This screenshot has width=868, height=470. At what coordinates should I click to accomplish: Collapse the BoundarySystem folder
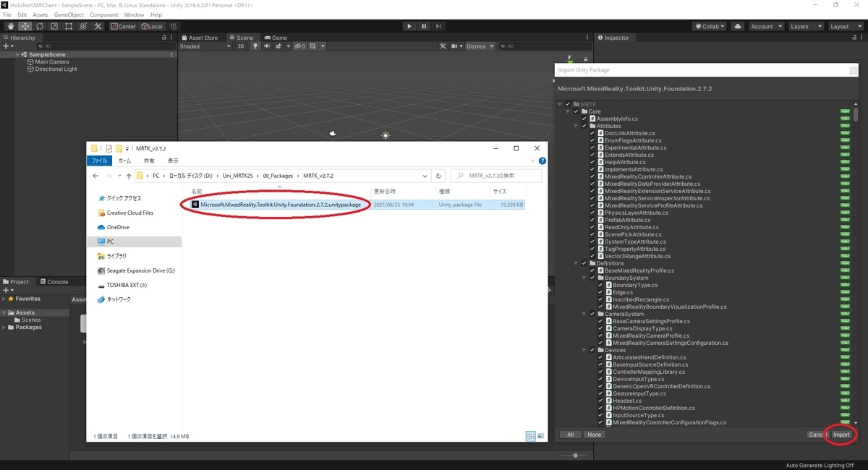click(x=584, y=278)
